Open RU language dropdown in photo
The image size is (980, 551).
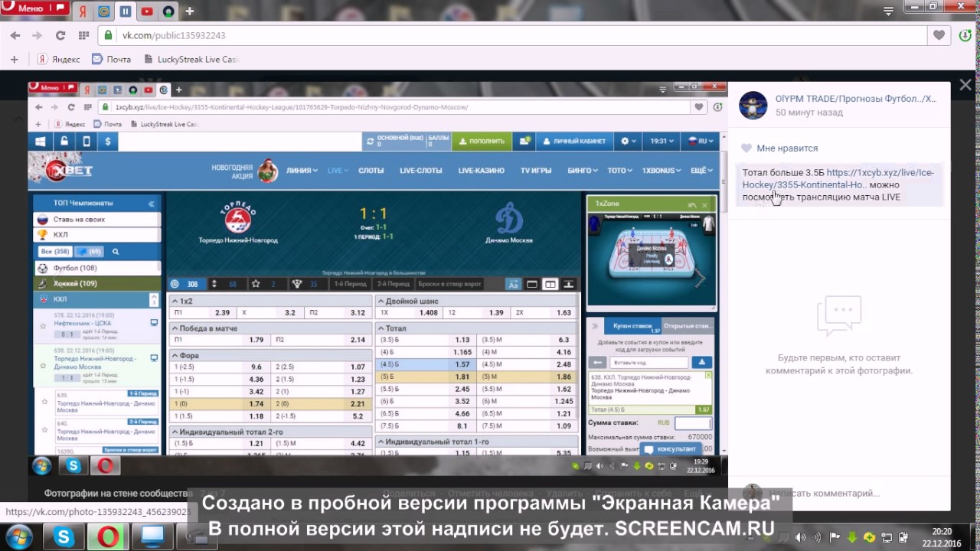[700, 141]
